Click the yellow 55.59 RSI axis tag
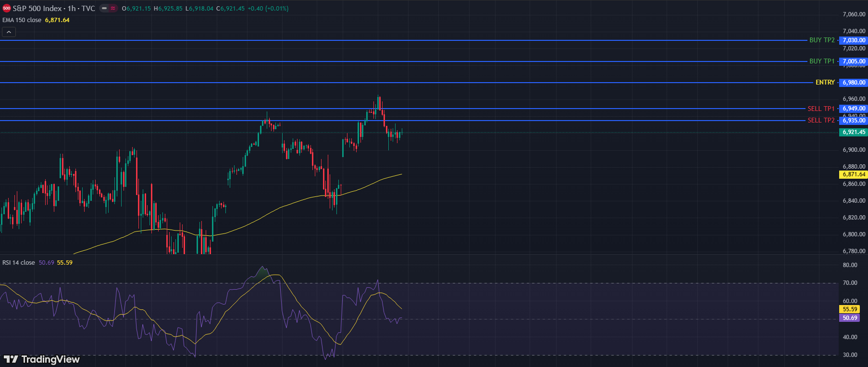 coord(850,309)
